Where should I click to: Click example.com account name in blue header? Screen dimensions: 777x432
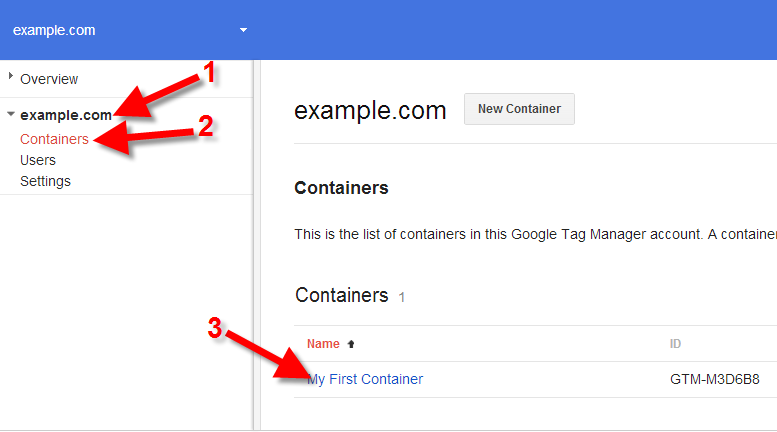click(54, 30)
